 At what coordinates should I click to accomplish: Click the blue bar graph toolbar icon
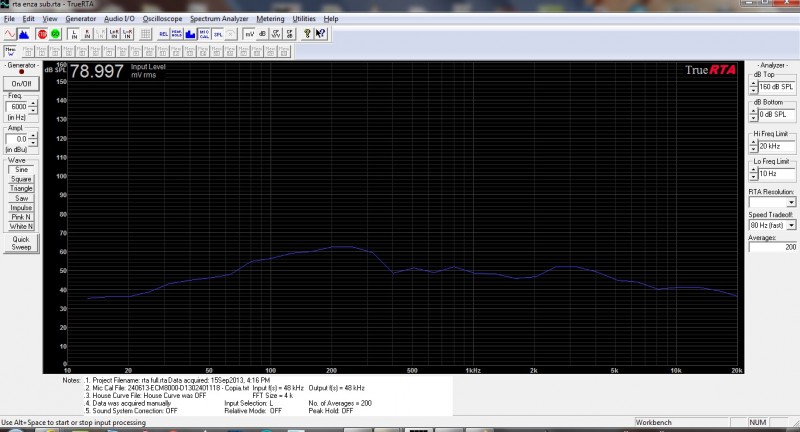[x=190, y=34]
